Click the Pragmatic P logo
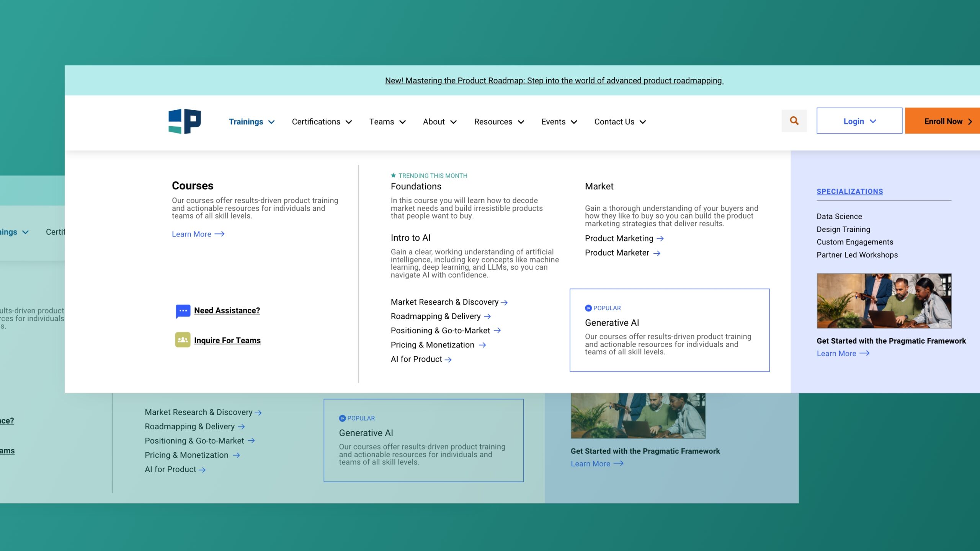Screen dimensions: 980x551 tap(185, 121)
